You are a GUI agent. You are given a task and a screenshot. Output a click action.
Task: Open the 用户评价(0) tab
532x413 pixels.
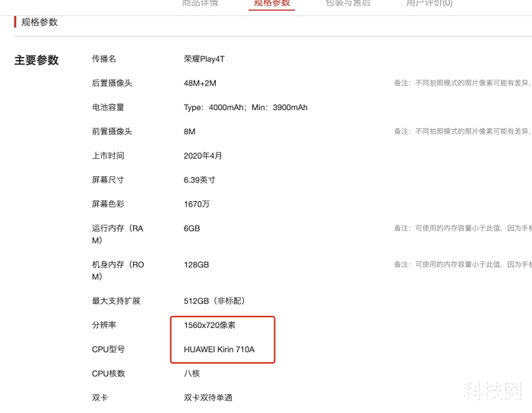(429, 3)
